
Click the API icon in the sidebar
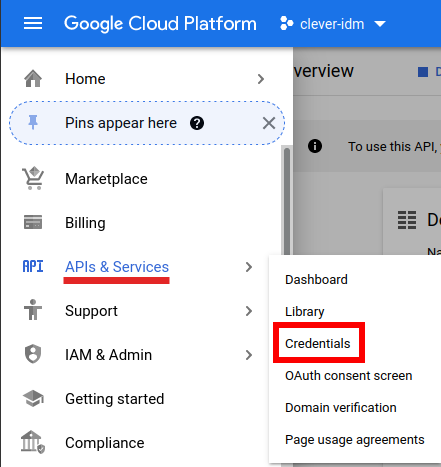pyautogui.click(x=33, y=266)
